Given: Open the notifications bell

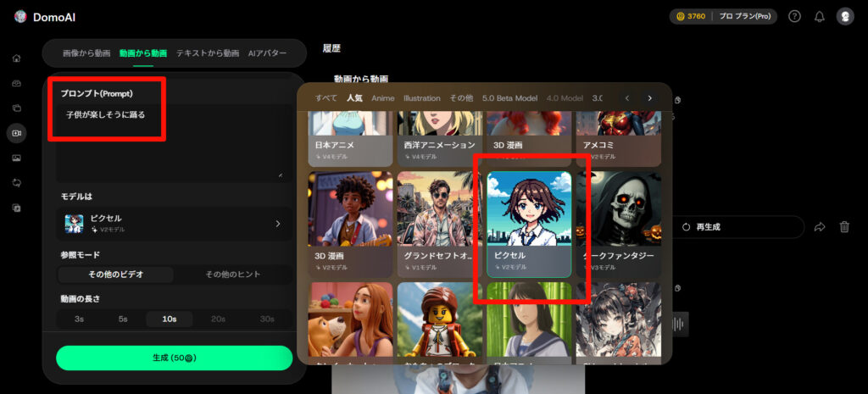Looking at the screenshot, I should (x=820, y=17).
